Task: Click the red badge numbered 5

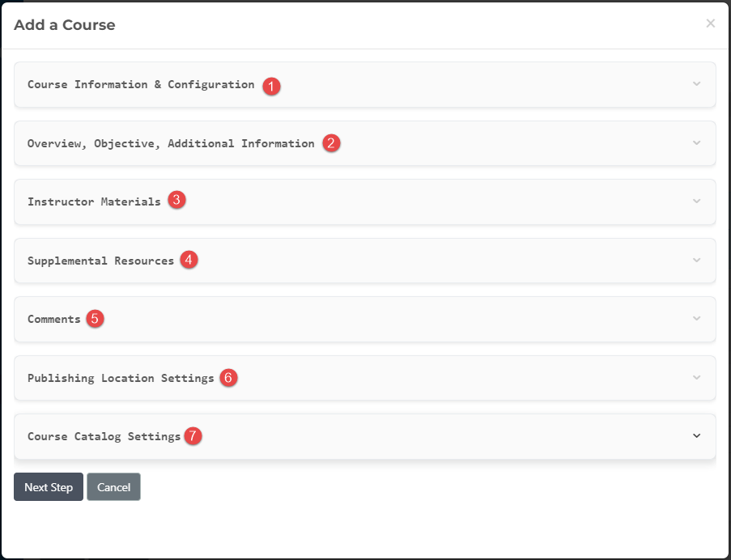Action: (x=94, y=319)
